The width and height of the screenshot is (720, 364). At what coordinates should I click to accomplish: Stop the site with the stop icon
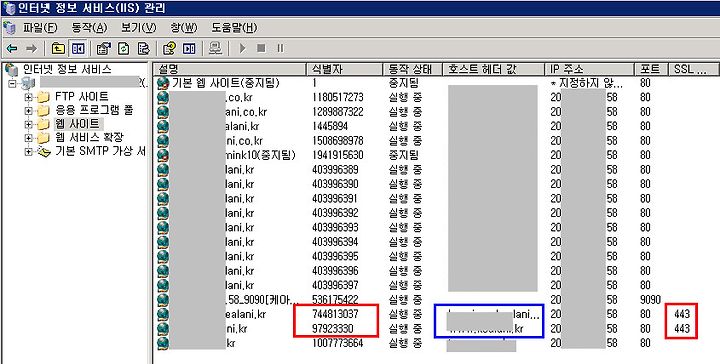(x=261, y=48)
